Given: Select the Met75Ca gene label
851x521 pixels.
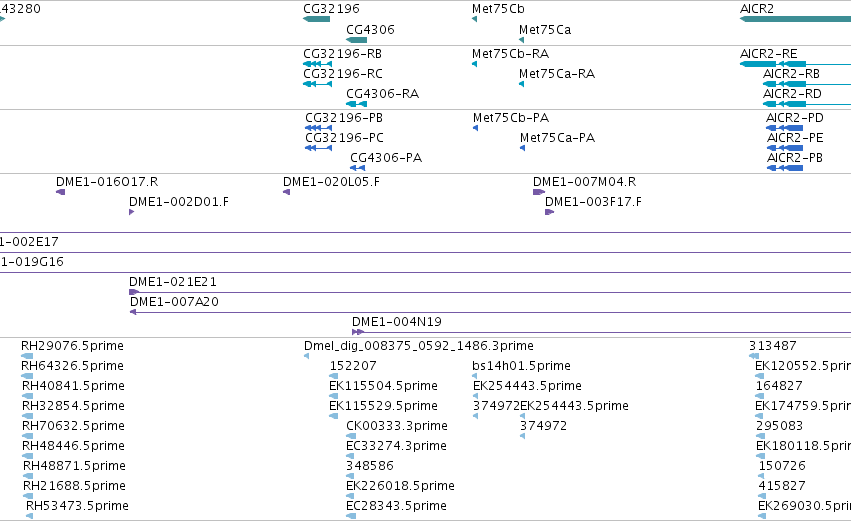Looking at the screenshot, I should pyautogui.click(x=545, y=30).
